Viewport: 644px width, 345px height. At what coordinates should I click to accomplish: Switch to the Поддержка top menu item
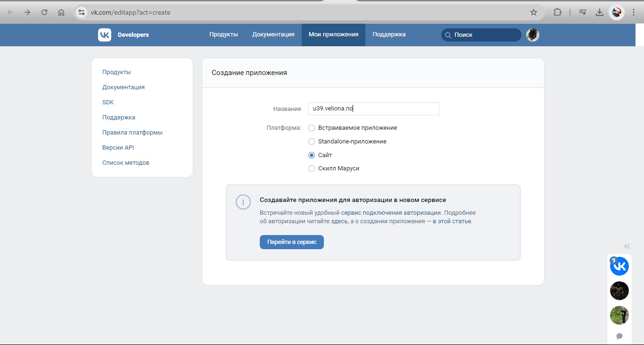click(388, 34)
